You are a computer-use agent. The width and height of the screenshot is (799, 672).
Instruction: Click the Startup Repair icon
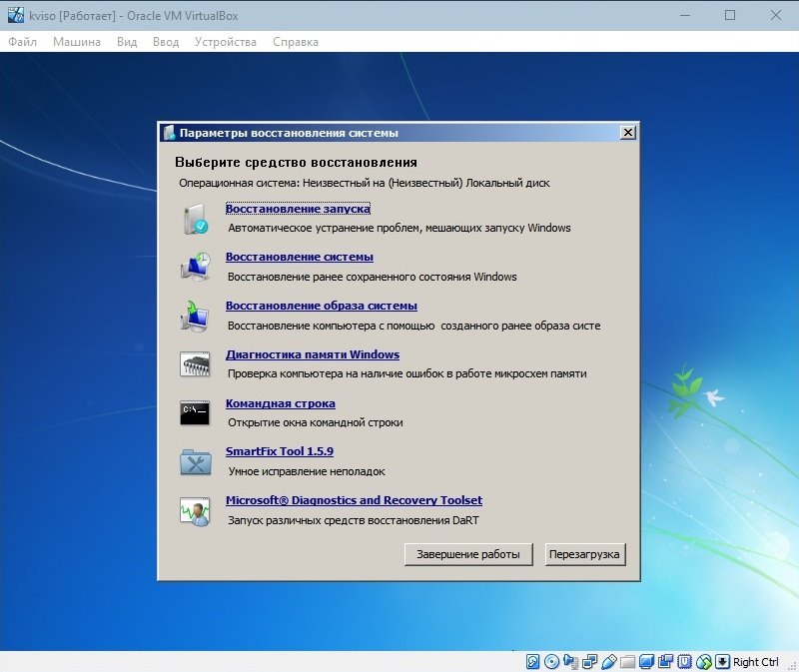195,218
